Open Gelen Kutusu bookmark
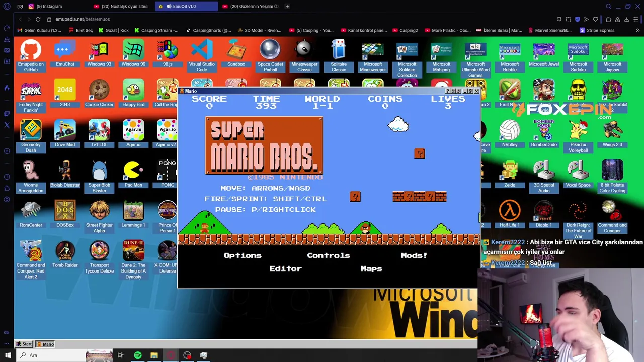Image resolution: width=644 pixels, height=362 pixels. point(39,30)
